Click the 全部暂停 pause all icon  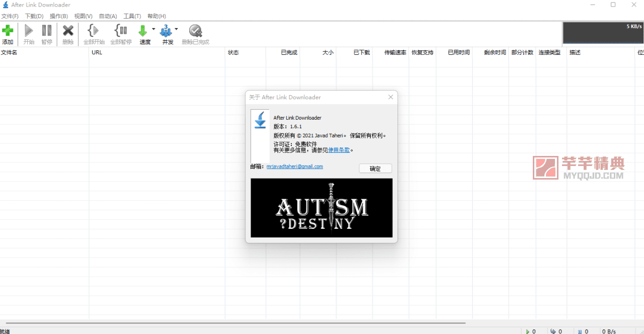[x=121, y=31]
